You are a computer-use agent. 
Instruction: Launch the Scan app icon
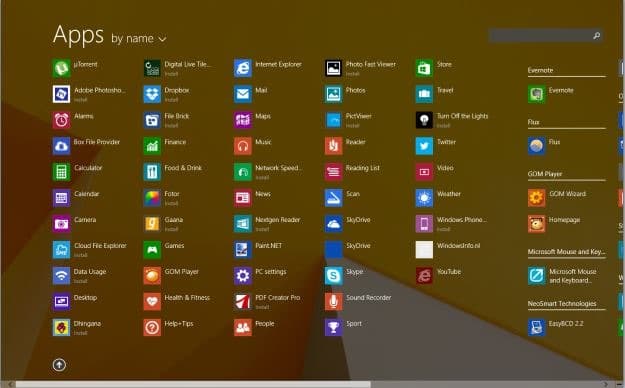334,198
